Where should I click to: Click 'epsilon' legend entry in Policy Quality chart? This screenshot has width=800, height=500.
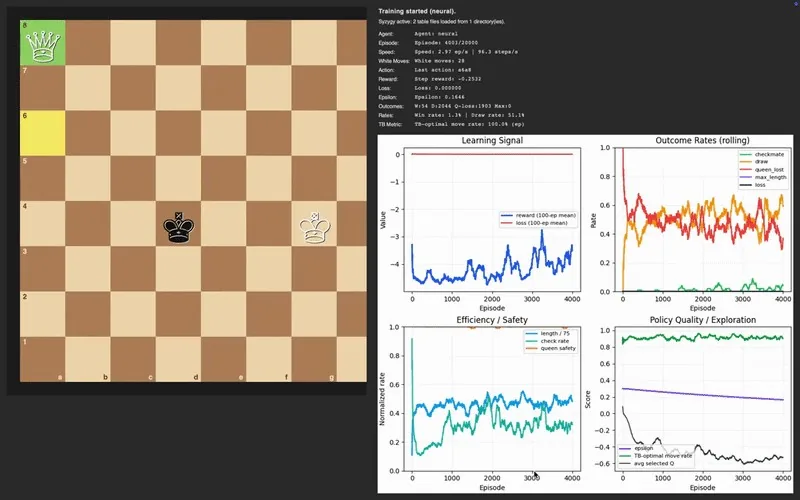click(x=636, y=448)
